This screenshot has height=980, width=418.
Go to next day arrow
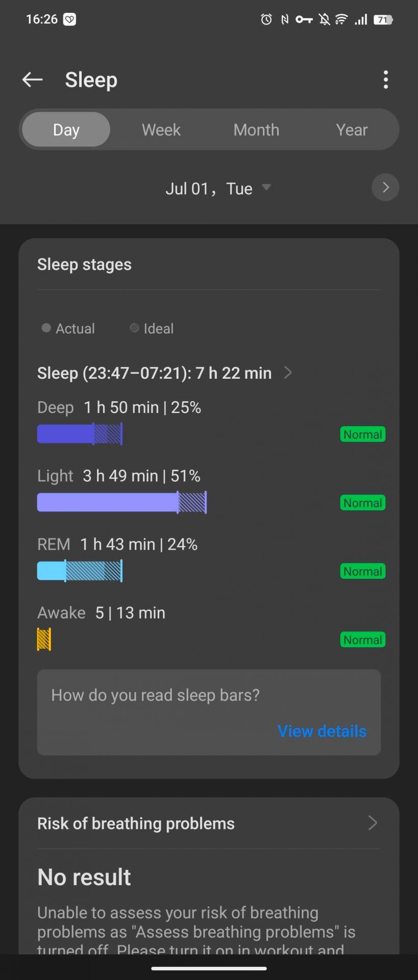click(x=385, y=187)
